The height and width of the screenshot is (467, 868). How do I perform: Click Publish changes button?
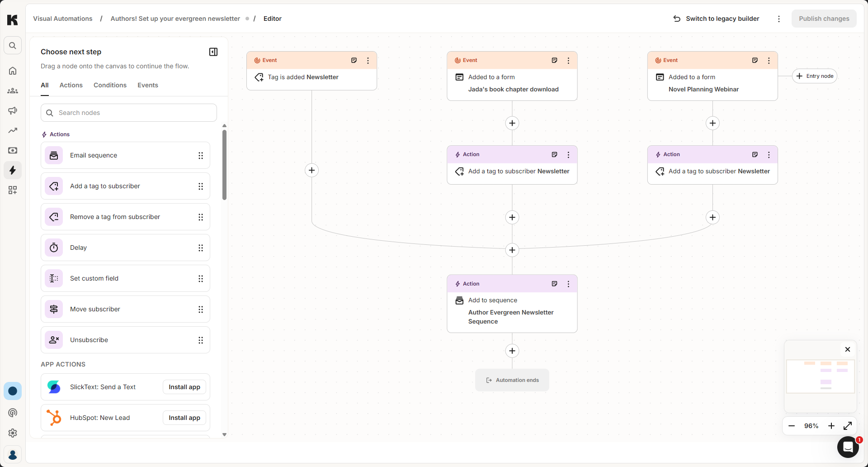point(824,19)
